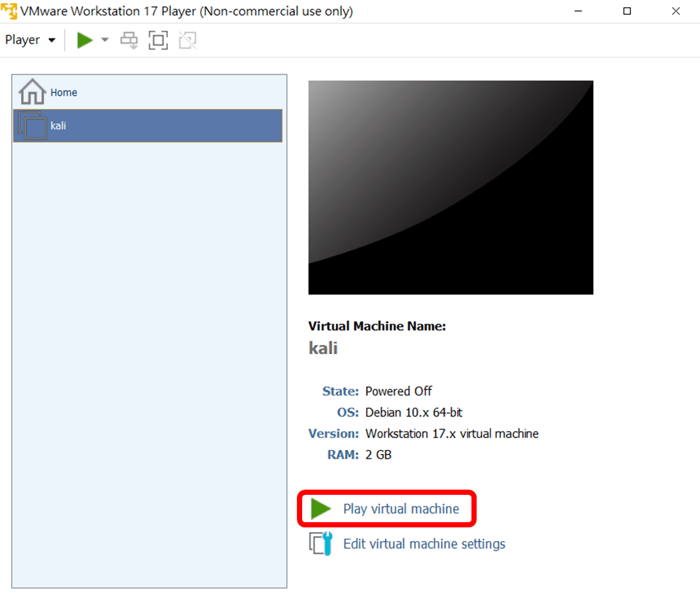Image resolution: width=700 pixels, height=599 pixels.
Task: Click the wrench icon for VM settings
Action: click(321, 544)
